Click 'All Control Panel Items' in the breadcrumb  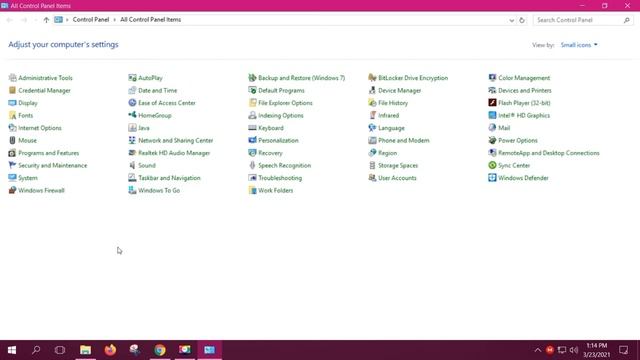coord(150,20)
